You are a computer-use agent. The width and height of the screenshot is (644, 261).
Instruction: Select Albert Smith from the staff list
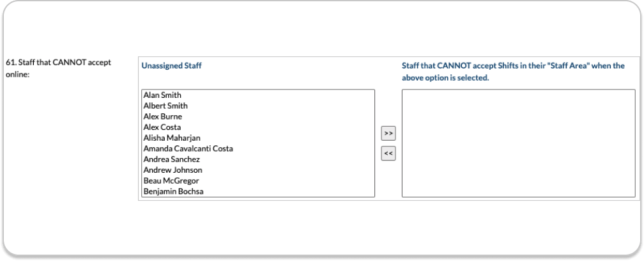pyautogui.click(x=165, y=106)
